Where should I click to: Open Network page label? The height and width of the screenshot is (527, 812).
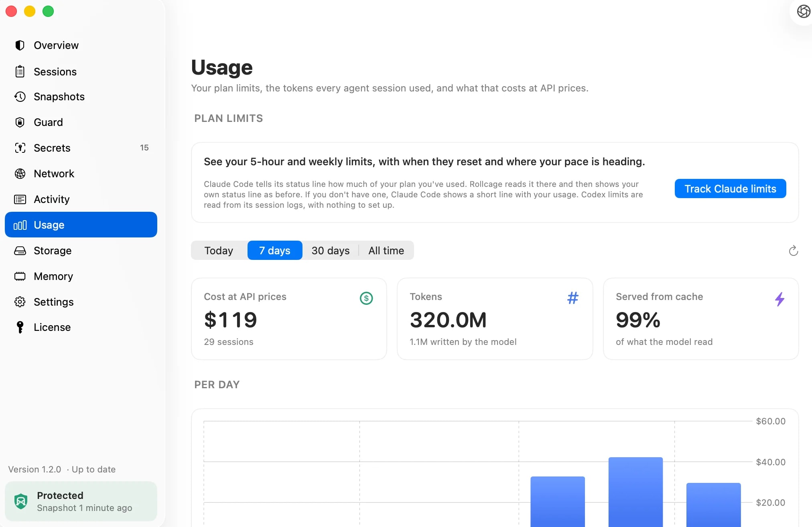[x=54, y=174]
